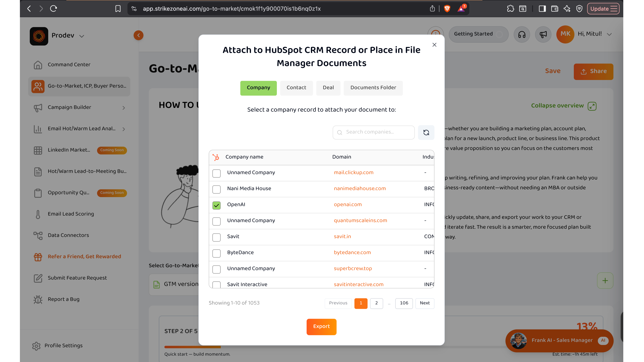Collapse the sidebar with the orange arrow
The image size is (644, 362).
(x=139, y=35)
